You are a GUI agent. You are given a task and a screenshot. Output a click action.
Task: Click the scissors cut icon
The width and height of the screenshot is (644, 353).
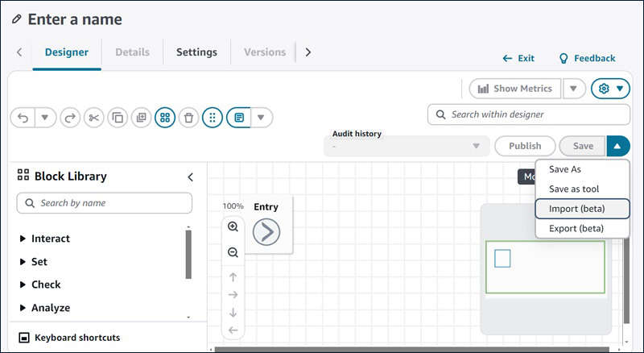pos(93,118)
